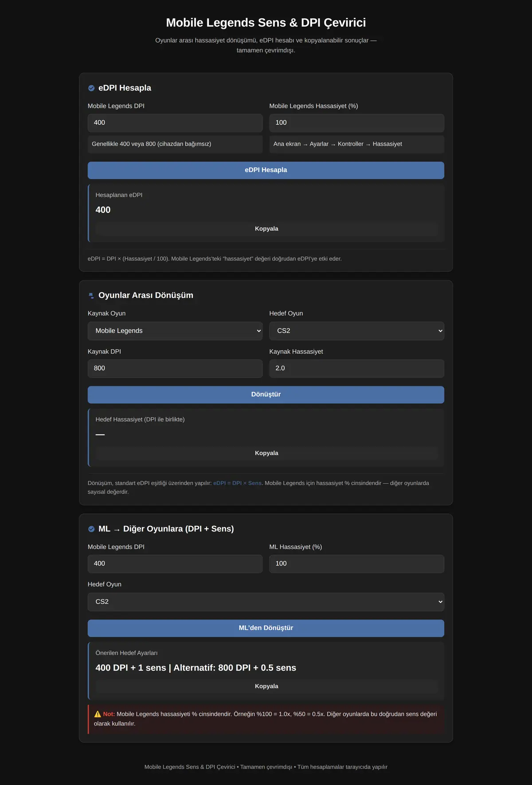Click Kopyala under Hedef Hassasiyet result
The height and width of the screenshot is (785, 532).
point(266,453)
